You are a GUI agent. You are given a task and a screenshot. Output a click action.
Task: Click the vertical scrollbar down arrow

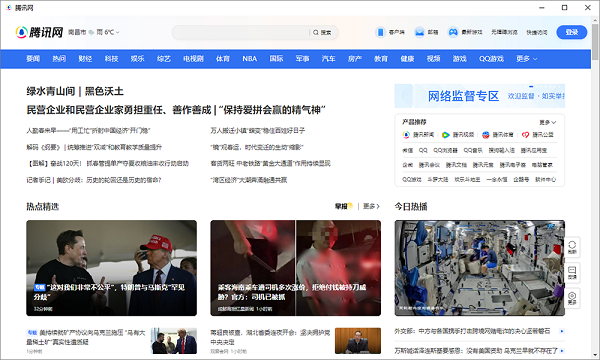pos(595,355)
